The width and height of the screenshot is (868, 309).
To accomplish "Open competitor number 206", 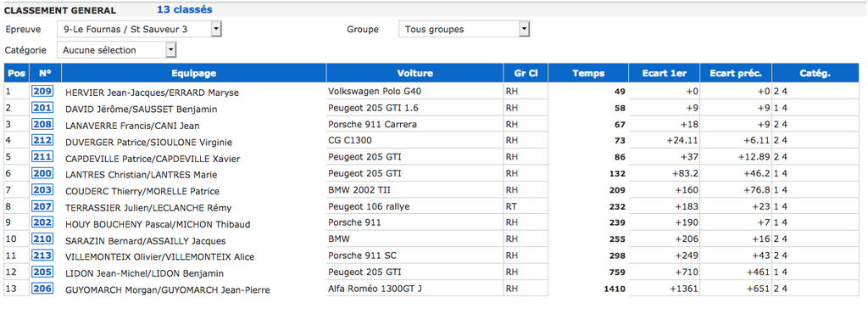I will point(42,289).
